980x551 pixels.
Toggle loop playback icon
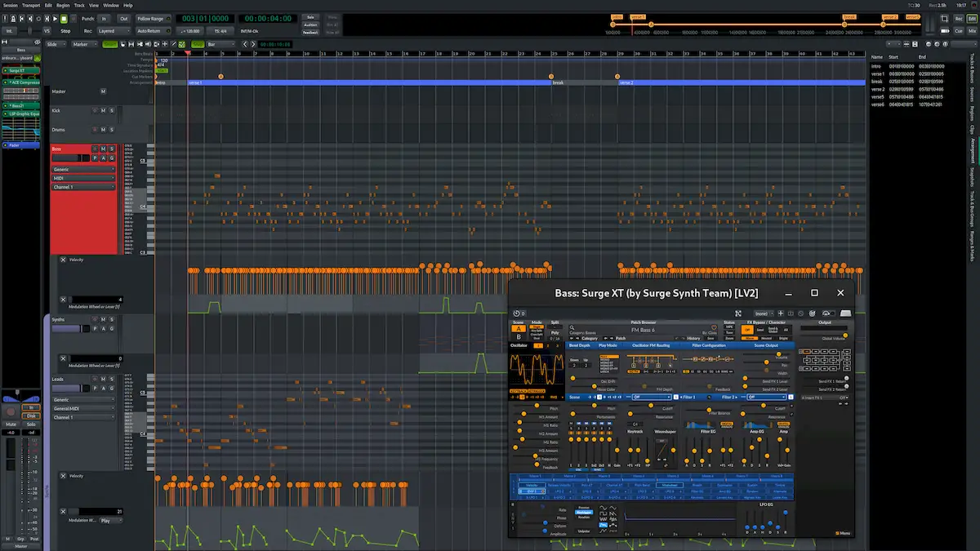tap(38, 19)
